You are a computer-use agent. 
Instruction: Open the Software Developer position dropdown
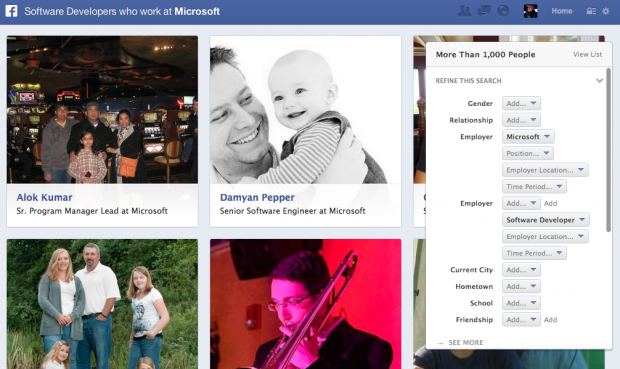(546, 220)
